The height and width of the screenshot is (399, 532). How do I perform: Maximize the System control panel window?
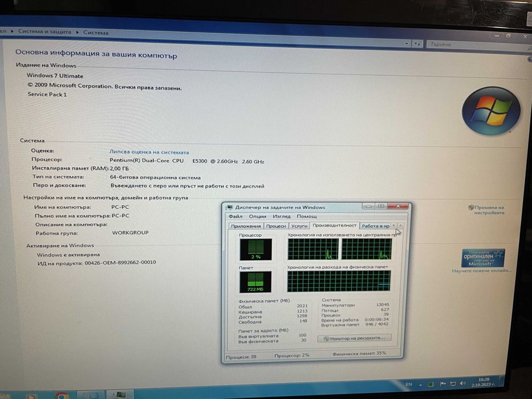click(x=508, y=35)
